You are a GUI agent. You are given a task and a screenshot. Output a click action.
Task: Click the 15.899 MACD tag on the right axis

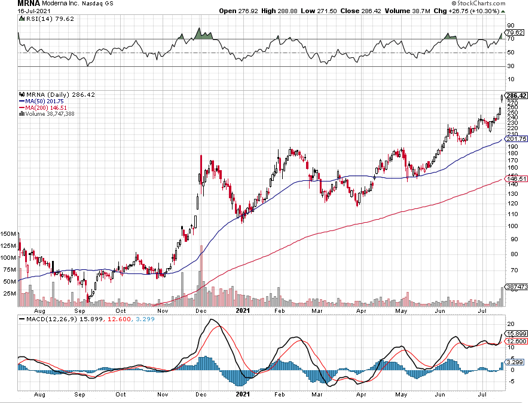click(516, 334)
